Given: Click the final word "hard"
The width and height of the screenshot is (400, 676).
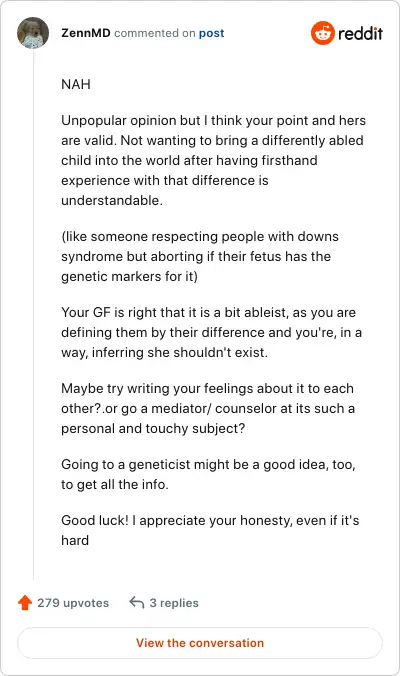Looking at the screenshot, I should pyautogui.click(x=75, y=540).
